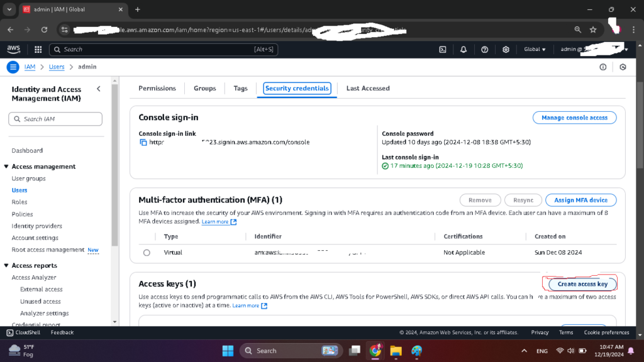Image resolution: width=644 pixels, height=362 pixels.
Task: Open External access in the sidebar
Action: coord(42,289)
